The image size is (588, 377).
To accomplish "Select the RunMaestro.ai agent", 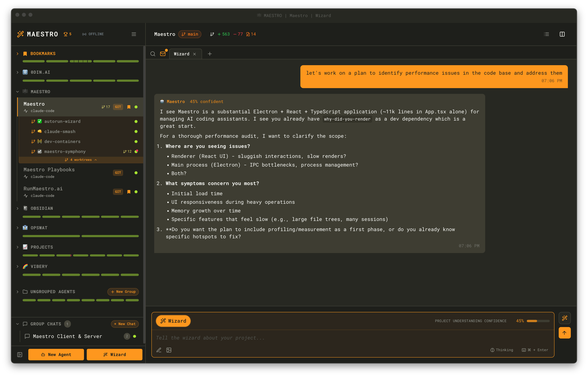I will 80,192.
